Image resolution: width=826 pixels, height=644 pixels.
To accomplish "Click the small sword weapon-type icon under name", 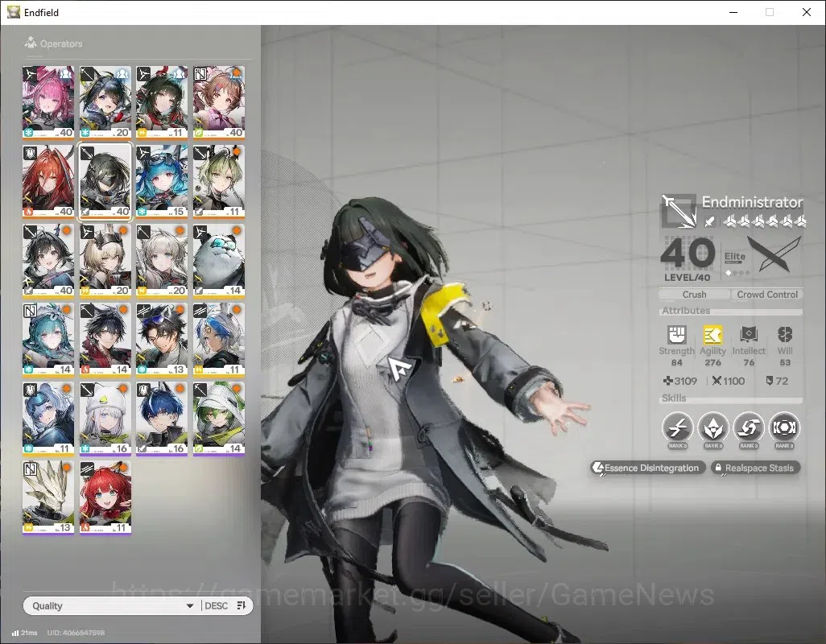I will tap(709, 221).
